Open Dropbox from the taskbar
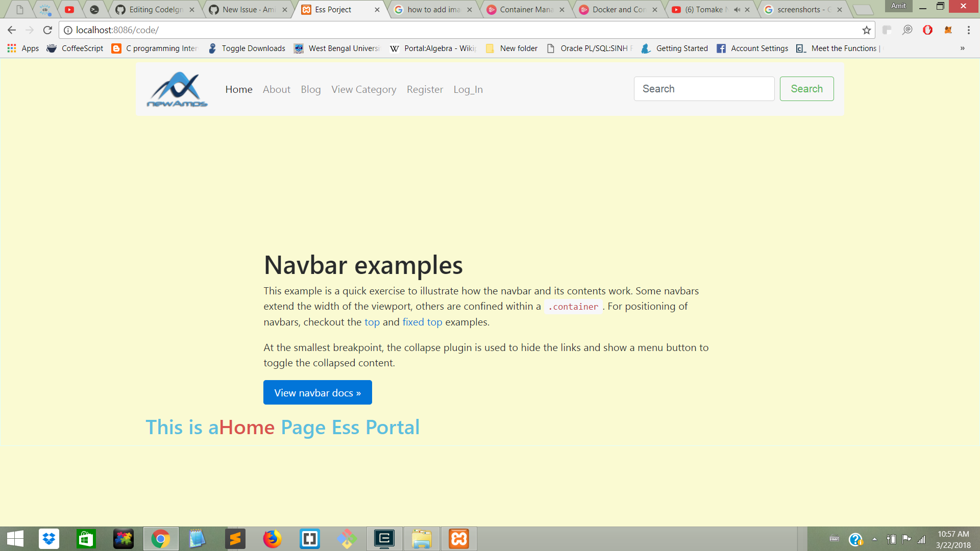The width and height of the screenshot is (980, 551). [x=49, y=539]
